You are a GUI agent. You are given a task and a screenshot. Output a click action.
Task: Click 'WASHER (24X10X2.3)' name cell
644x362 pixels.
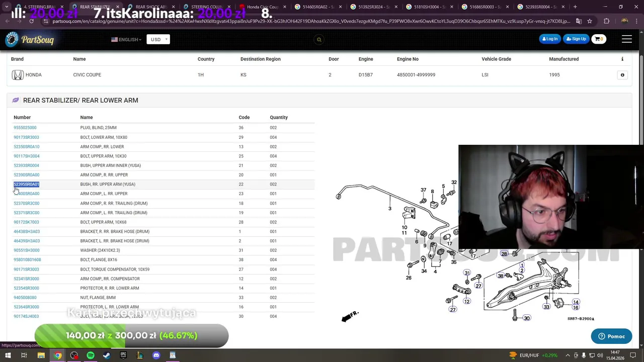coord(100,250)
